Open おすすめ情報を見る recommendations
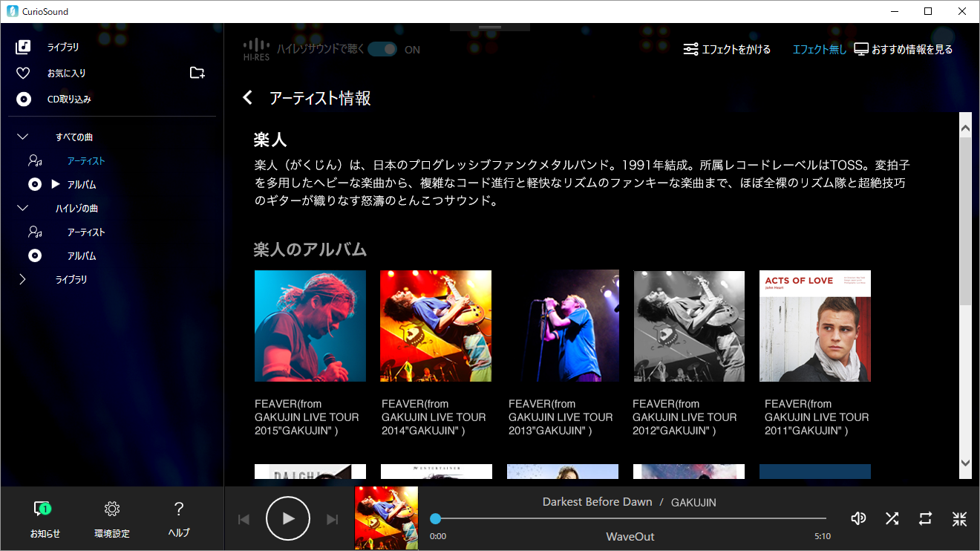Screen dimensions: 980x551 904,50
